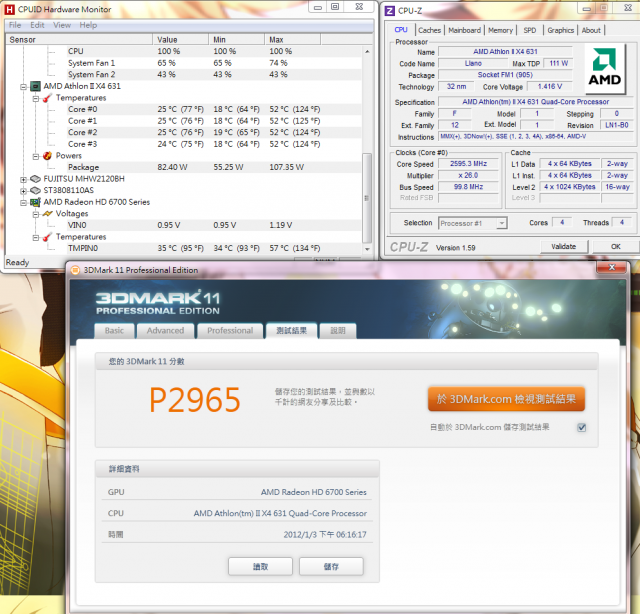This screenshot has height=614, width=640.
Task: Switch to the Memory tab in CPU-Z
Action: coord(500,30)
